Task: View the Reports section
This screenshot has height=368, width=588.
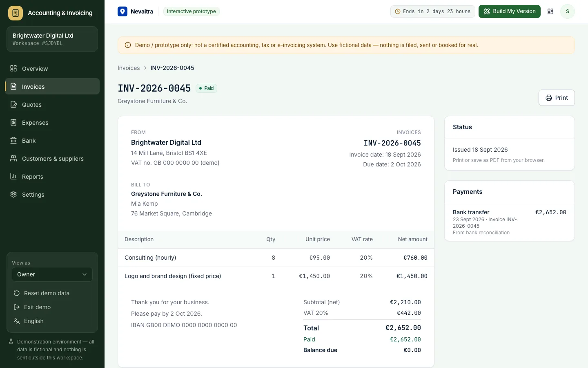Action: point(52,177)
